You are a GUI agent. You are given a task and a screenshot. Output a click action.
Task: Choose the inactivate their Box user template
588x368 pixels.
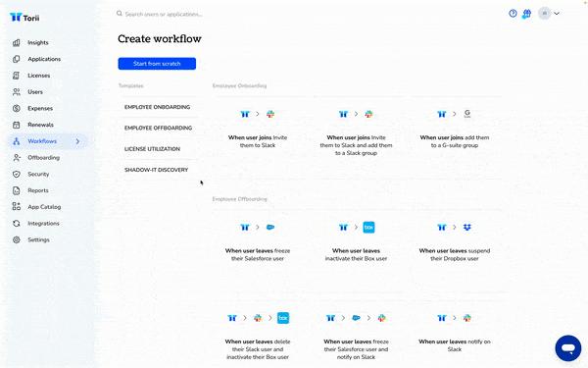coord(356,242)
